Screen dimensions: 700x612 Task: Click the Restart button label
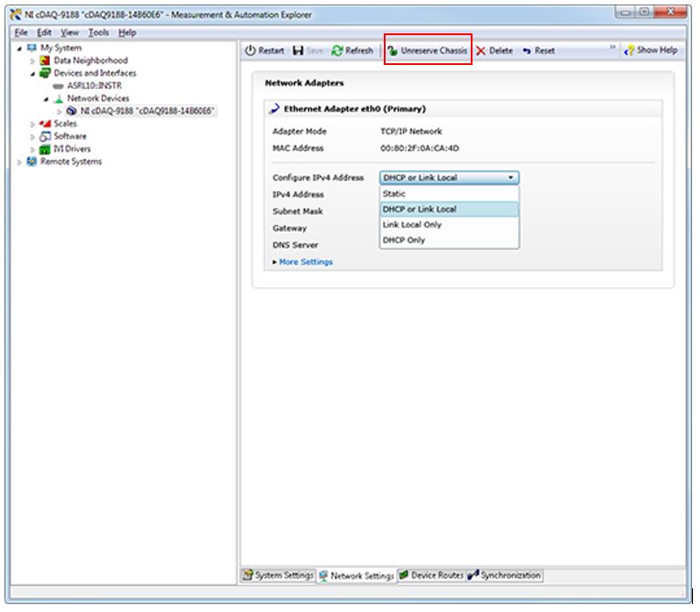[271, 51]
